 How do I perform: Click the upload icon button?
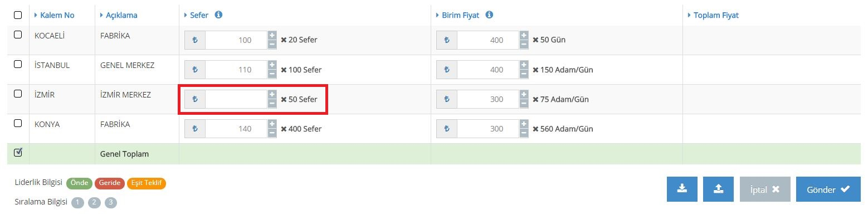tap(719, 189)
